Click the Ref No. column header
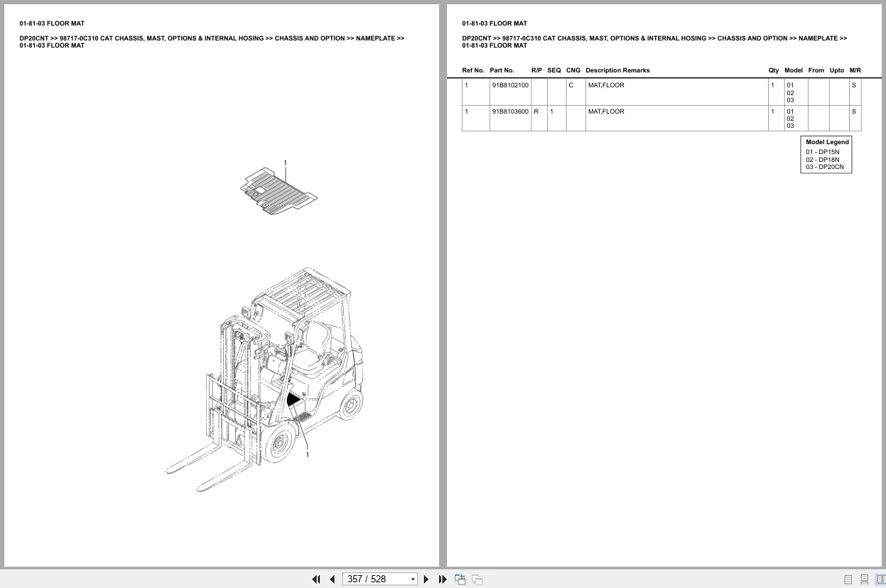 (x=473, y=70)
